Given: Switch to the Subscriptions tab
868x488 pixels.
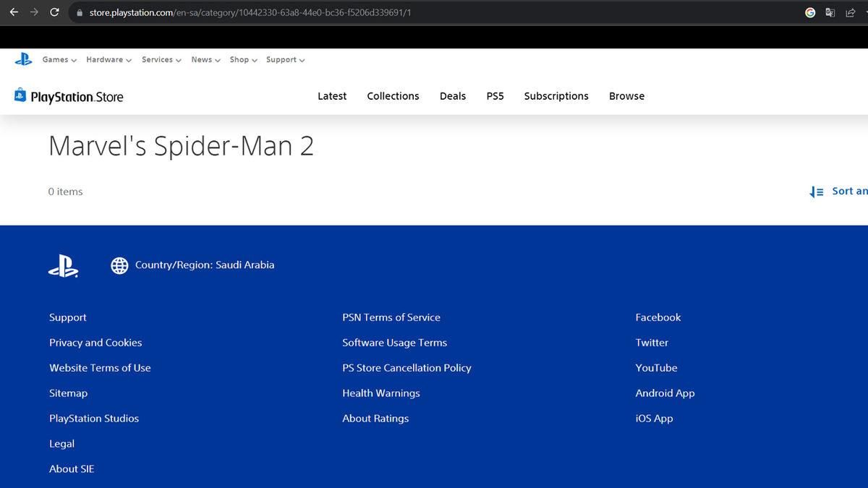Looking at the screenshot, I should tap(556, 95).
